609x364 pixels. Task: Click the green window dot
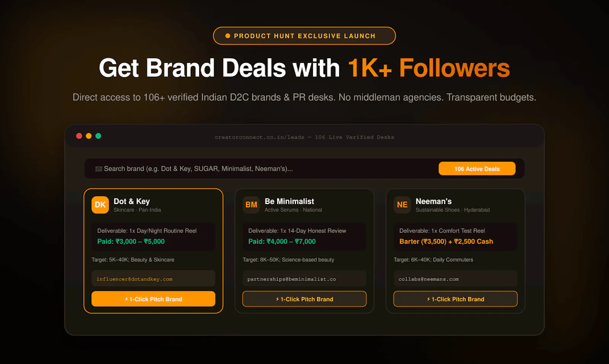[x=98, y=136]
